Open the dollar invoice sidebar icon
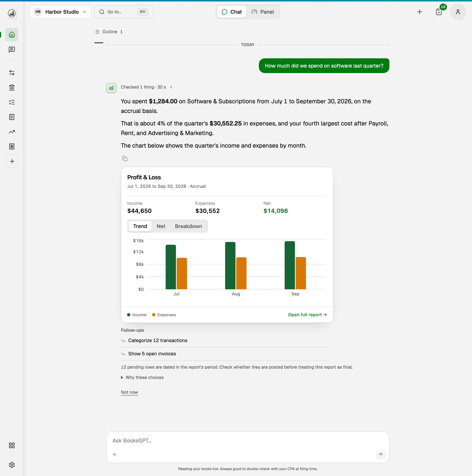 12,147
